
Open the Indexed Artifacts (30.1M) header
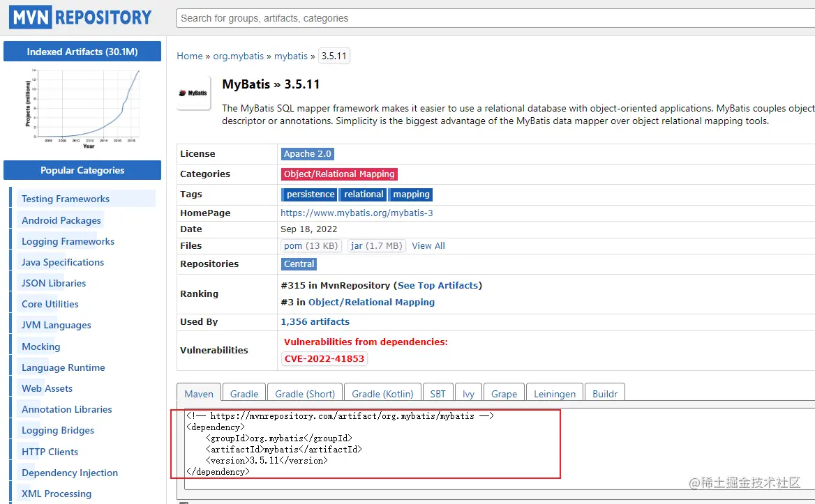[82, 52]
